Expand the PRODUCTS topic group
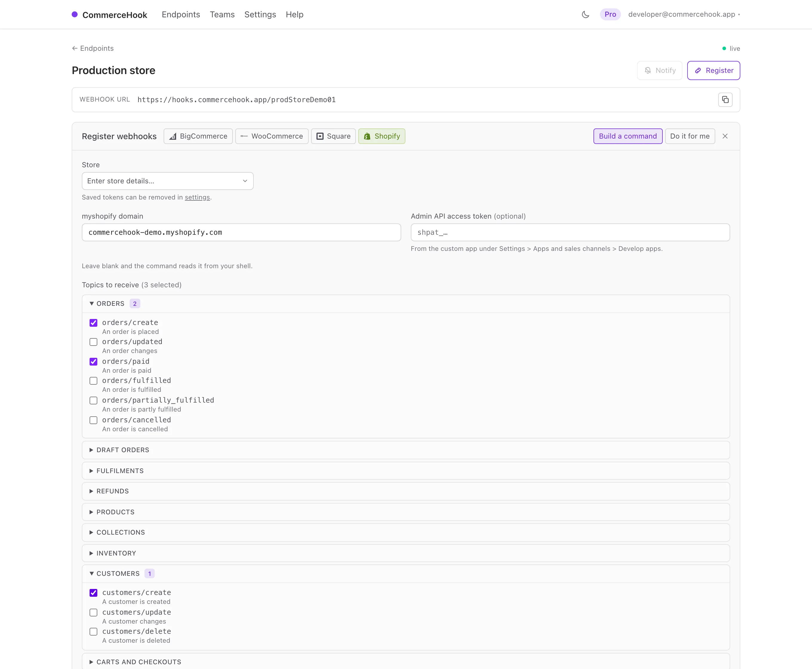This screenshot has height=669, width=812. tap(406, 512)
